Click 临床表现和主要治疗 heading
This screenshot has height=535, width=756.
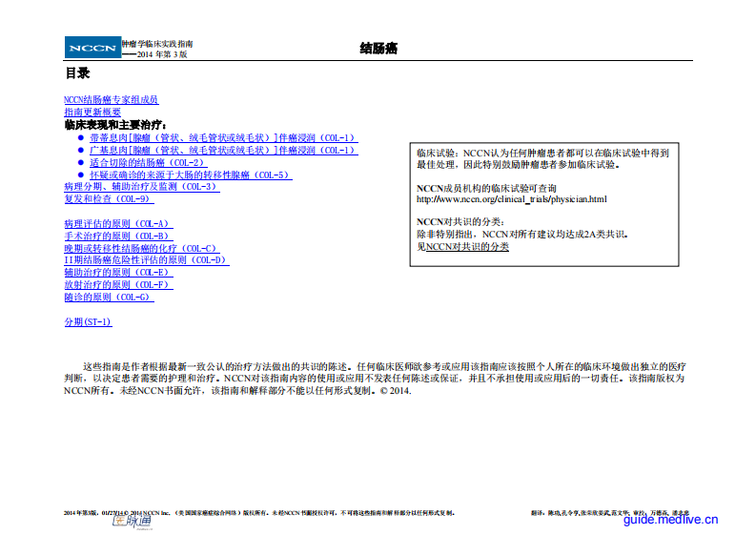(x=114, y=125)
